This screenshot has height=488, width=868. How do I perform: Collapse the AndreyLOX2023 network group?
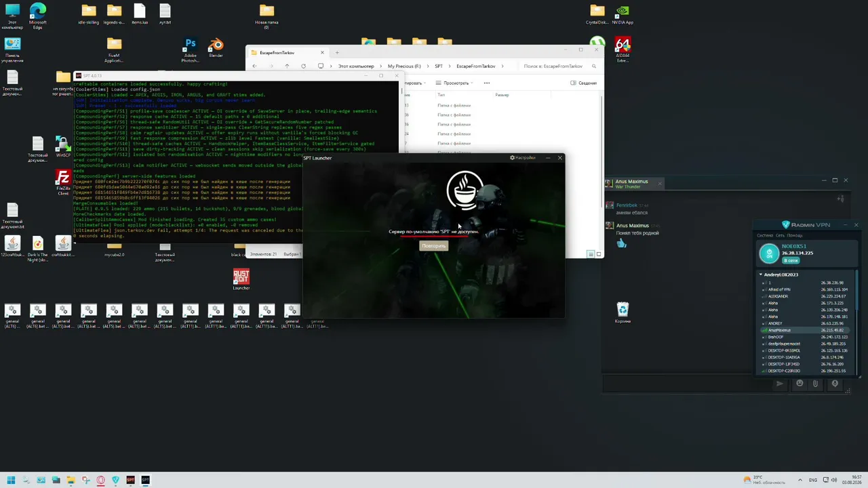(761, 274)
